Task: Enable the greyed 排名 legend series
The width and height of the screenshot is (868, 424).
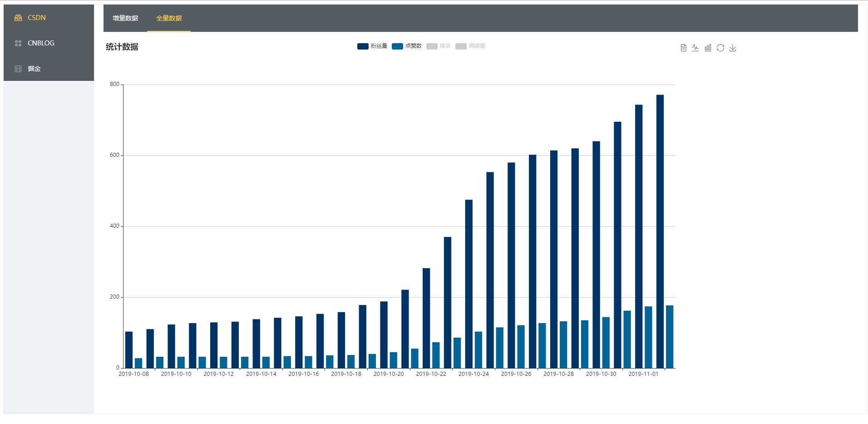Action: [x=439, y=46]
